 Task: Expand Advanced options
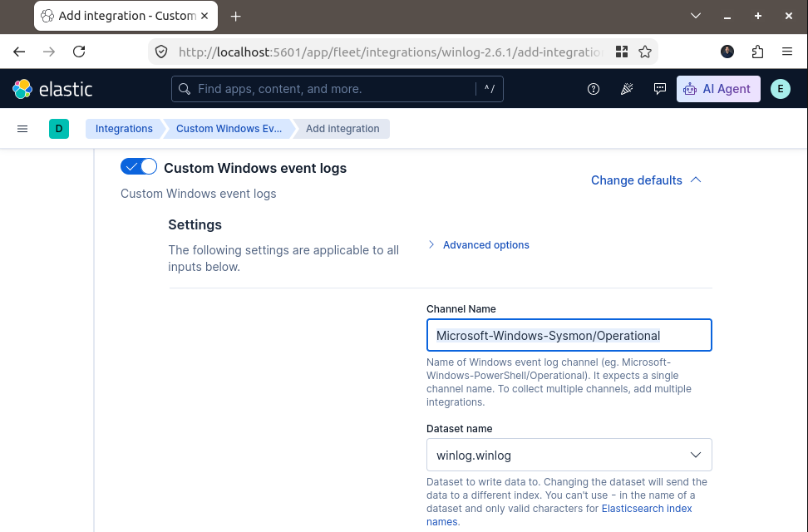click(479, 245)
